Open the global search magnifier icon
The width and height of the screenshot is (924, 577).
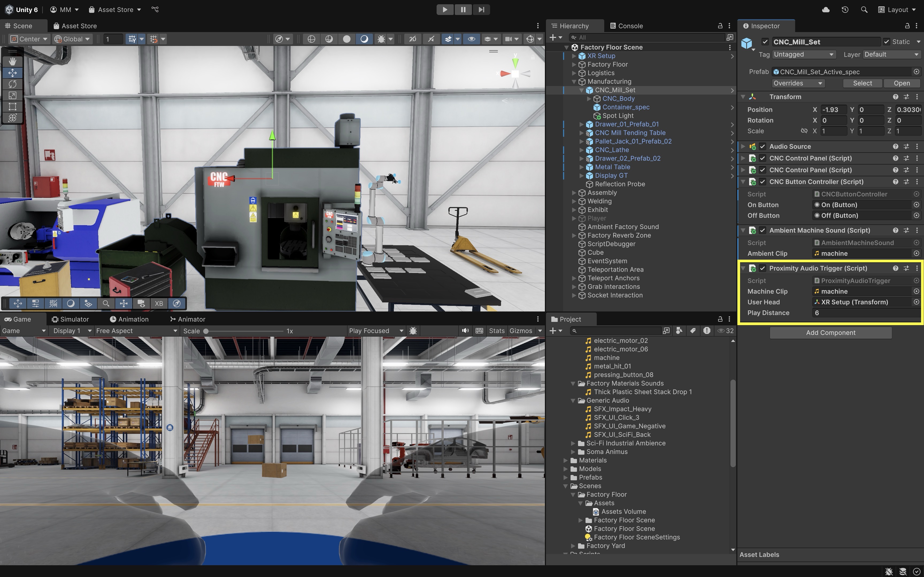coord(864,10)
